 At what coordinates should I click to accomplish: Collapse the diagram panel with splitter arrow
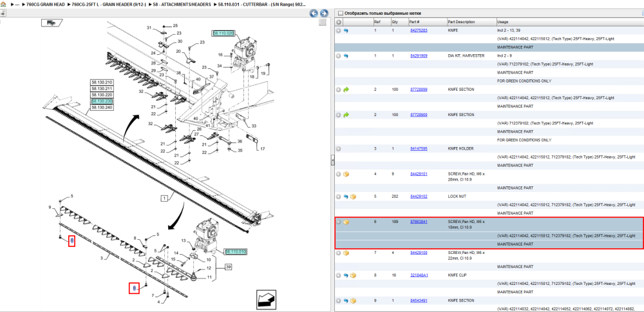[x=333, y=161]
